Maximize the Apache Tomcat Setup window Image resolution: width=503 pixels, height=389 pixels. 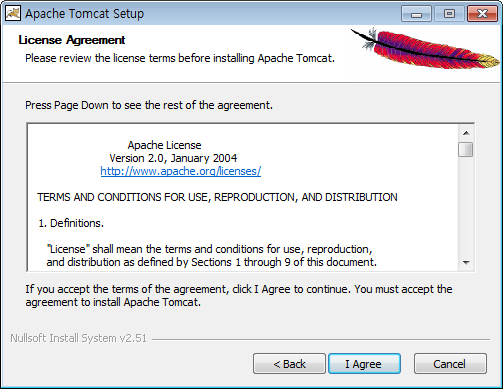pos(449,14)
